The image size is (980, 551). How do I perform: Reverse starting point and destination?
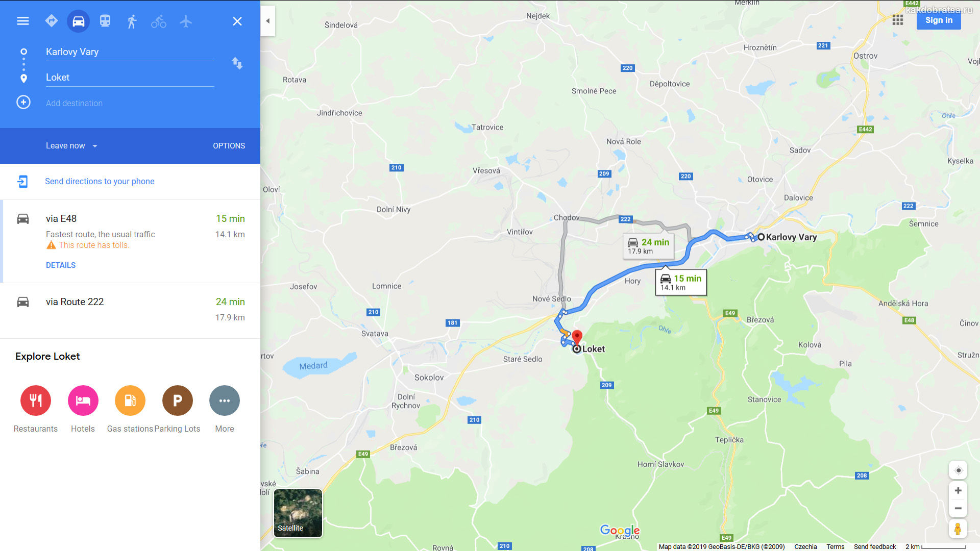tap(237, 63)
